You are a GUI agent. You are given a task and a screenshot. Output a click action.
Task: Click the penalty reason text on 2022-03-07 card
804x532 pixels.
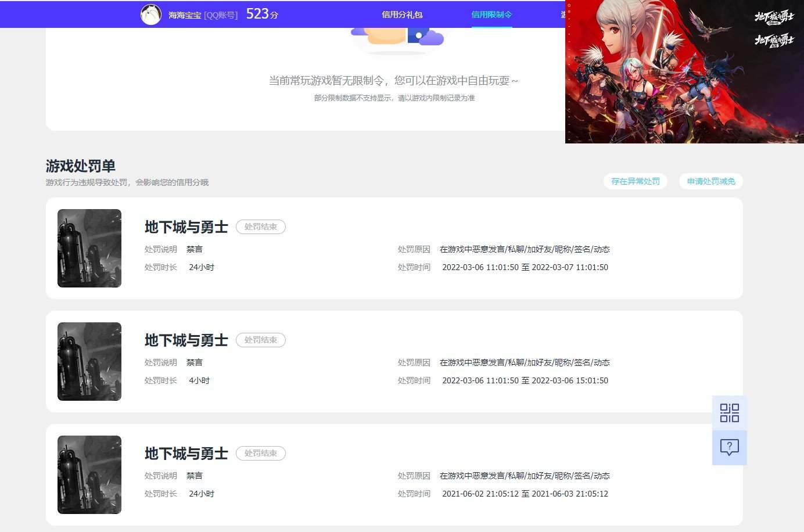coord(525,249)
